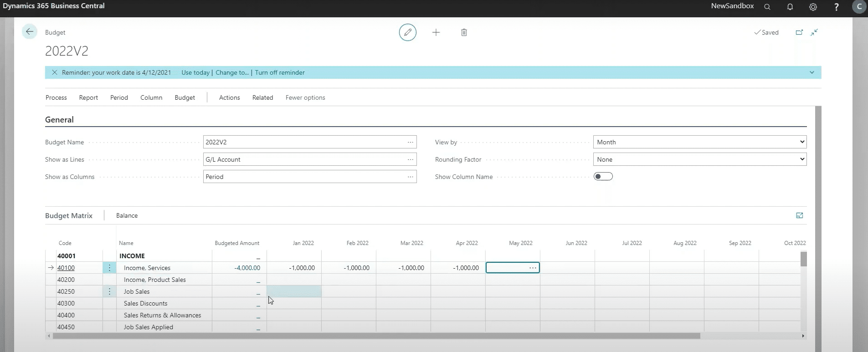Open the notifications bell

(790, 7)
